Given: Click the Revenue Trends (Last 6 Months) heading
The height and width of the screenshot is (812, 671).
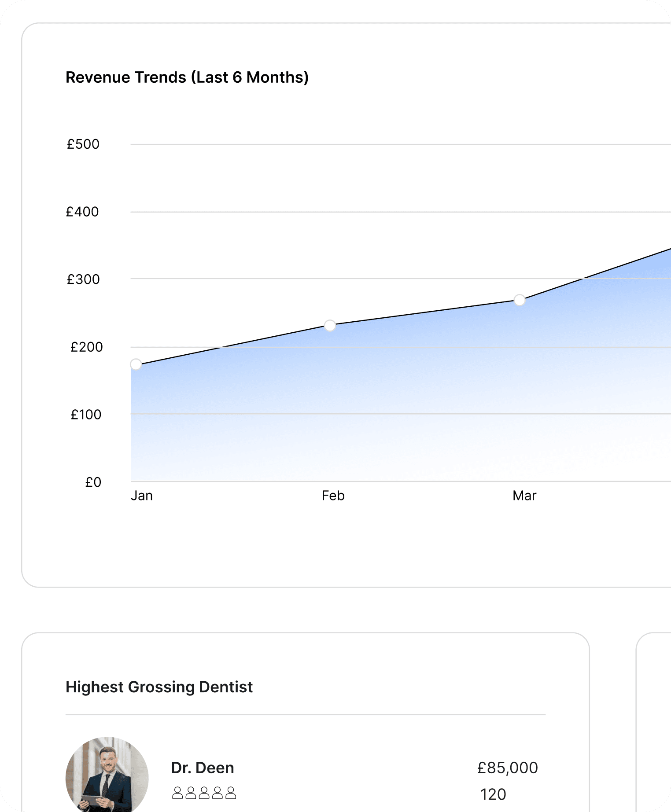Looking at the screenshot, I should tap(187, 77).
